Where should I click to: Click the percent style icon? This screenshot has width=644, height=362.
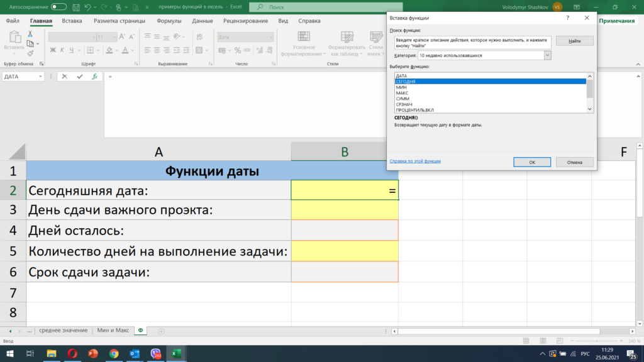[237, 50]
